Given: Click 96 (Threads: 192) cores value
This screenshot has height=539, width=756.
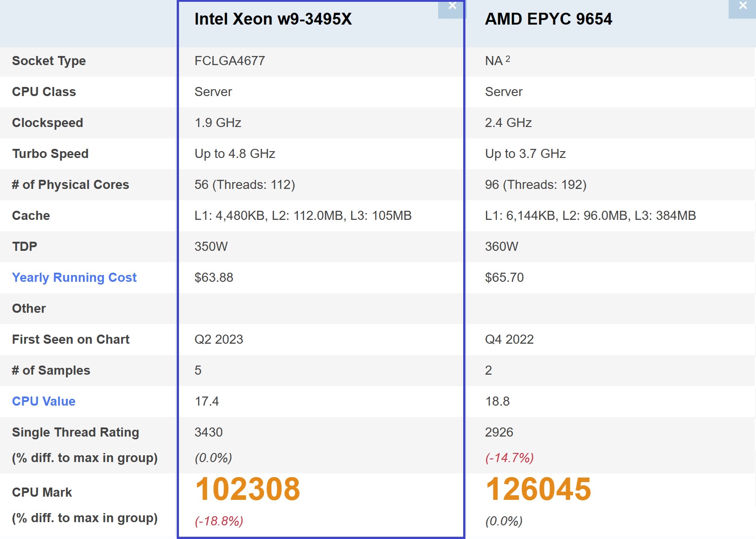Looking at the screenshot, I should [x=536, y=184].
